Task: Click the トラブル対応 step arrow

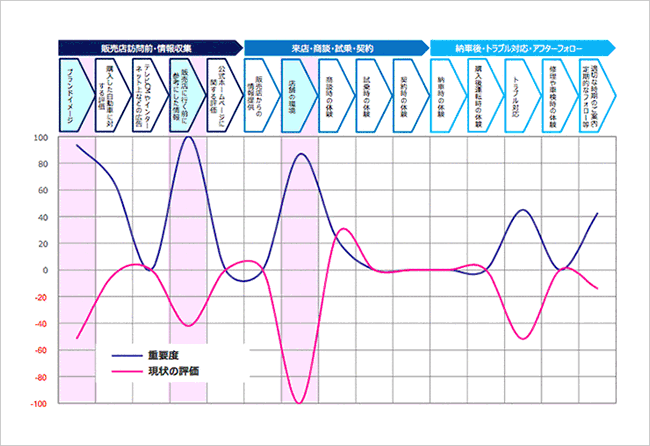Action: pyautogui.click(x=523, y=95)
